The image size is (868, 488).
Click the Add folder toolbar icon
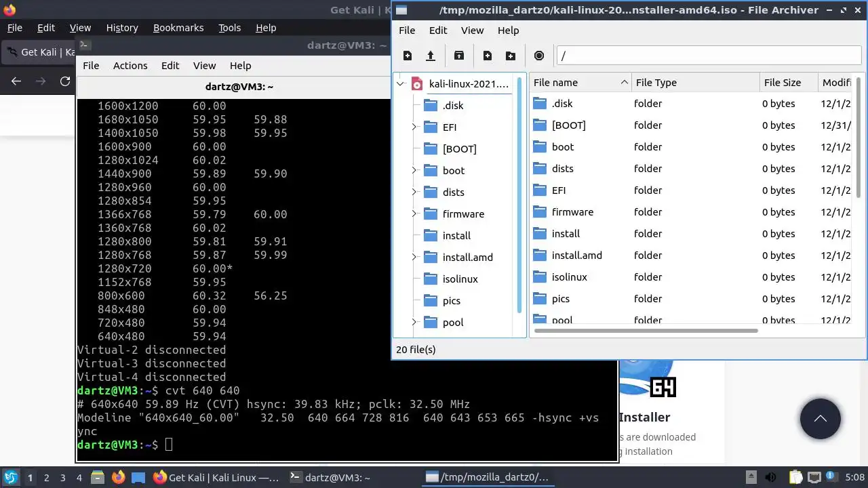[x=511, y=56]
